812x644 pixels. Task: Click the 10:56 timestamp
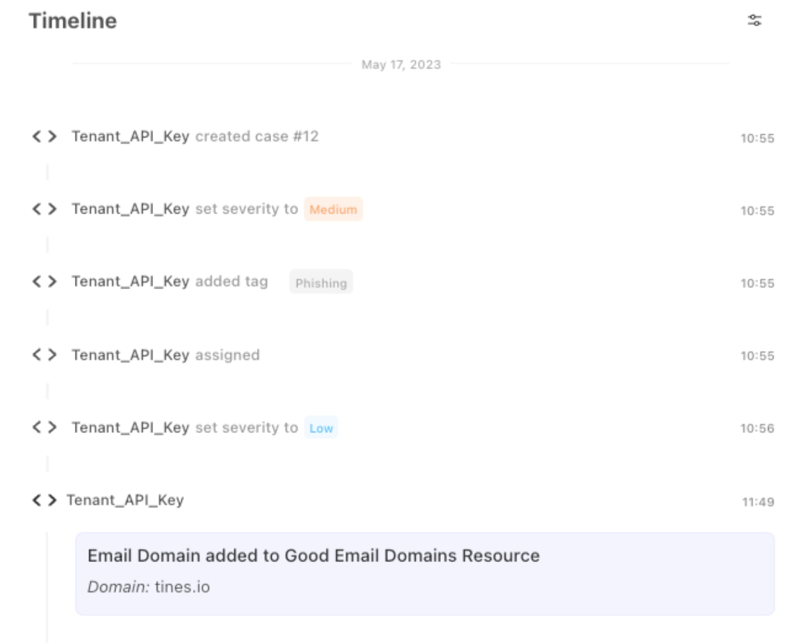(x=757, y=428)
